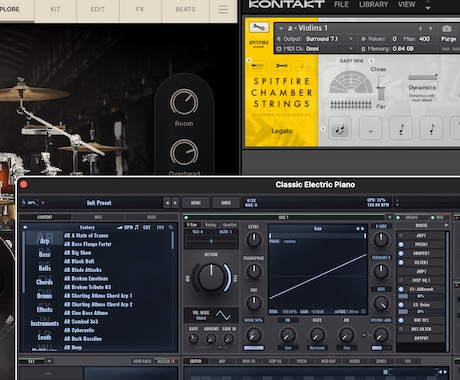Click the Easy Mix stage layout icon
This screenshot has width=460, height=380.
click(351, 82)
